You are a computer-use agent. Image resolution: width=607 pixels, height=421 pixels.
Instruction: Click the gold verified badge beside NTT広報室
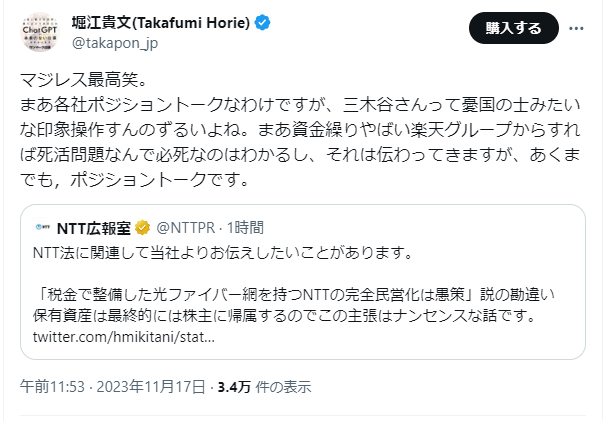click(x=144, y=228)
